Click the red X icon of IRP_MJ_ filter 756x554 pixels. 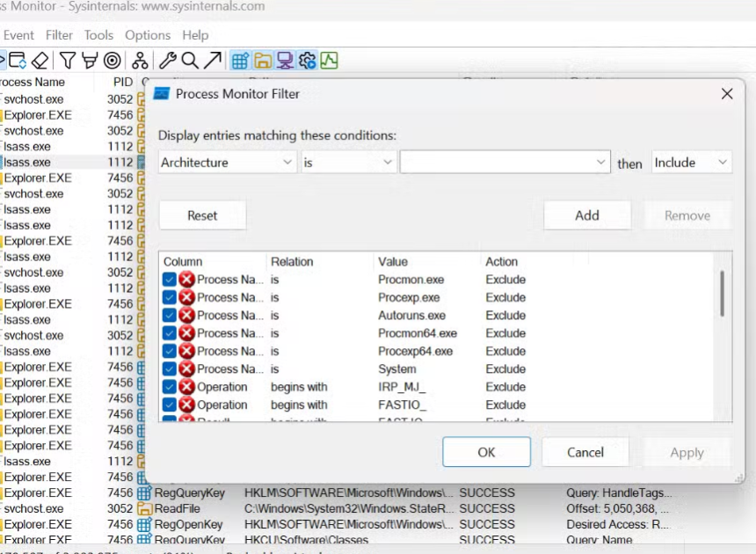(186, 387)
